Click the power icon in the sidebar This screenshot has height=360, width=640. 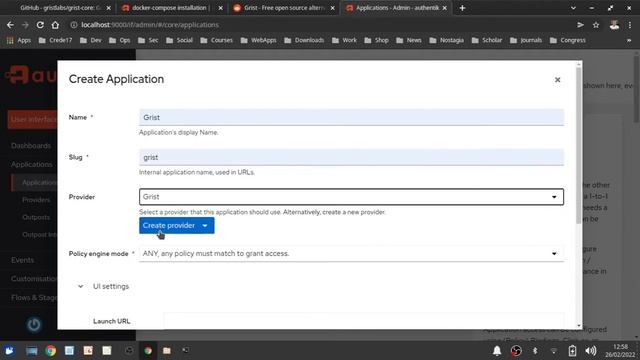[34, 325]
